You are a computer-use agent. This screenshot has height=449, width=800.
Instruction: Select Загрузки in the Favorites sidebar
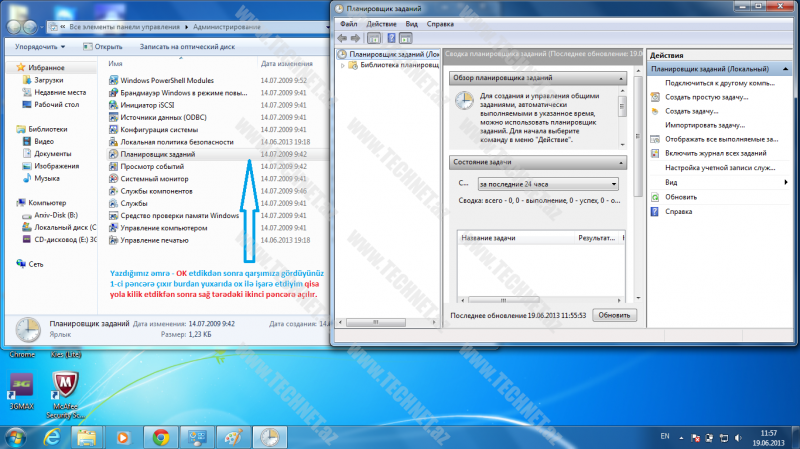48,79
